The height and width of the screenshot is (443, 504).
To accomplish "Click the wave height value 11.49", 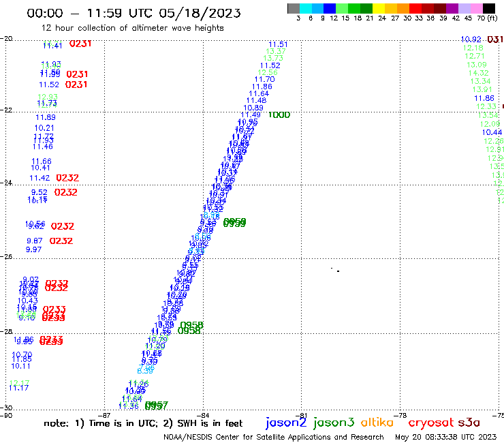I will pos(251,115).
